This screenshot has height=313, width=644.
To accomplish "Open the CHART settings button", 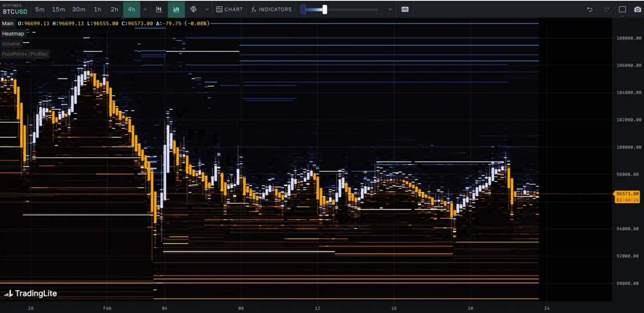I will 229,9.
